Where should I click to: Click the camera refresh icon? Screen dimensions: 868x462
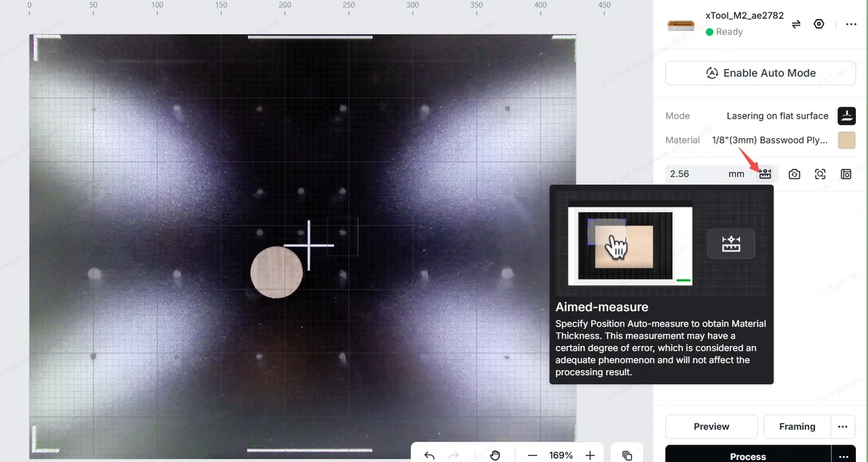pos(794,174)
